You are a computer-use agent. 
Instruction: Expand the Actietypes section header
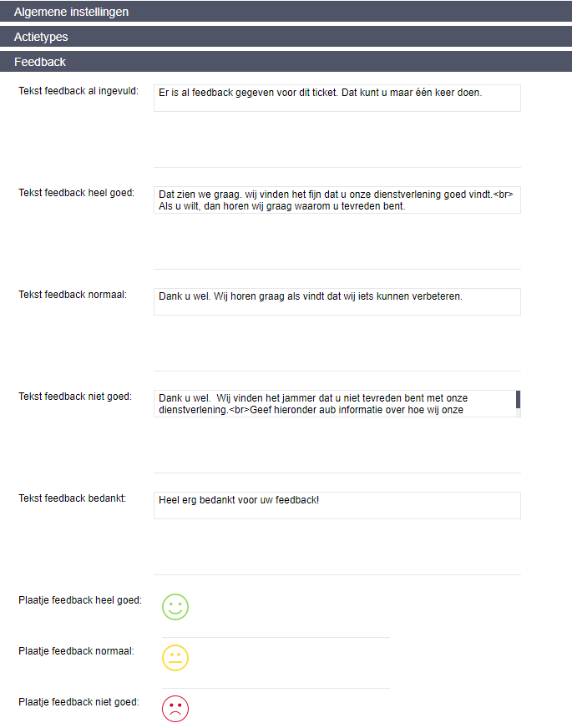click(286, 37)
